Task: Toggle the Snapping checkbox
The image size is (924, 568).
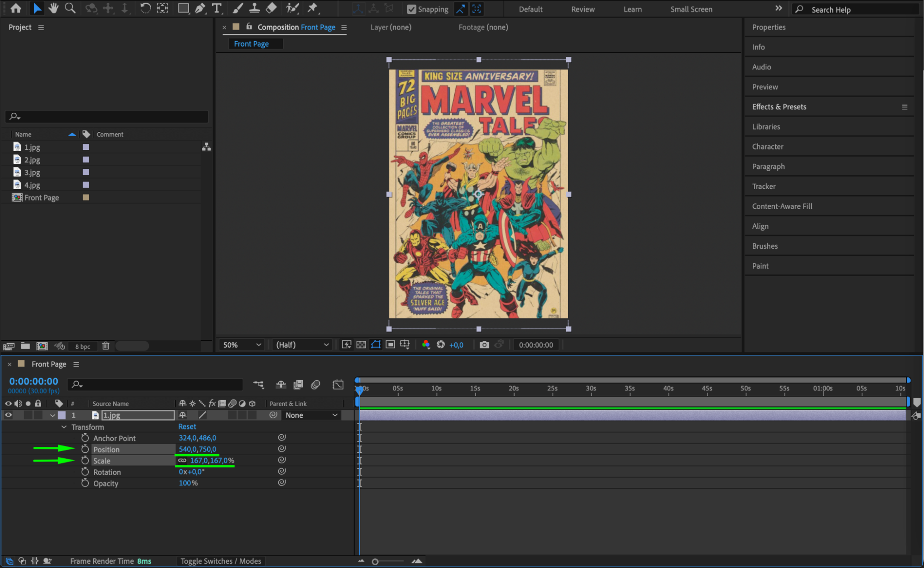Action: point(411,9)
